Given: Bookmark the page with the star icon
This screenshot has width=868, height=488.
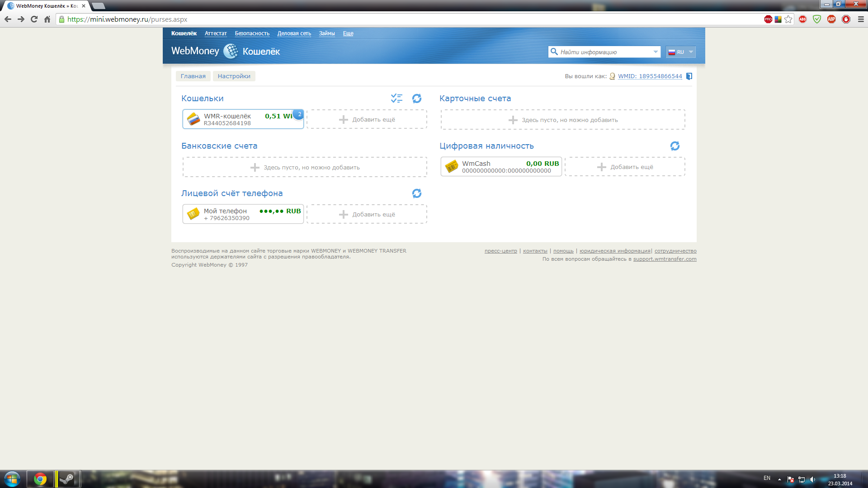Looking at the screenshot, I should point(788,19).
